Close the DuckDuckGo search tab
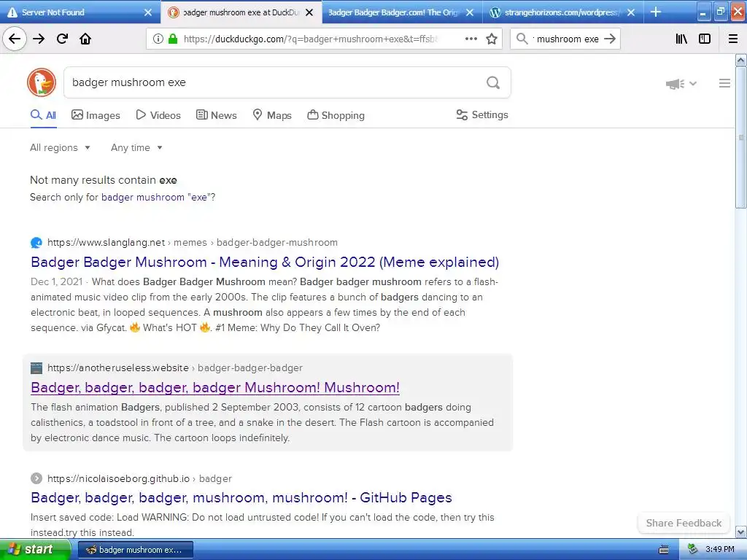 pos(309,12)
